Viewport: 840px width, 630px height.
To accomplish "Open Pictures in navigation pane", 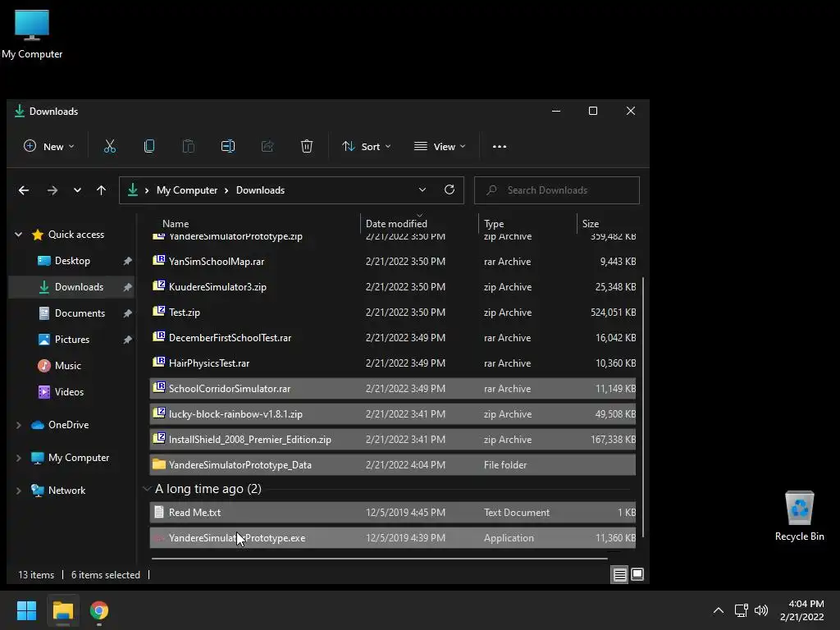I will click(x=72, y=340).
